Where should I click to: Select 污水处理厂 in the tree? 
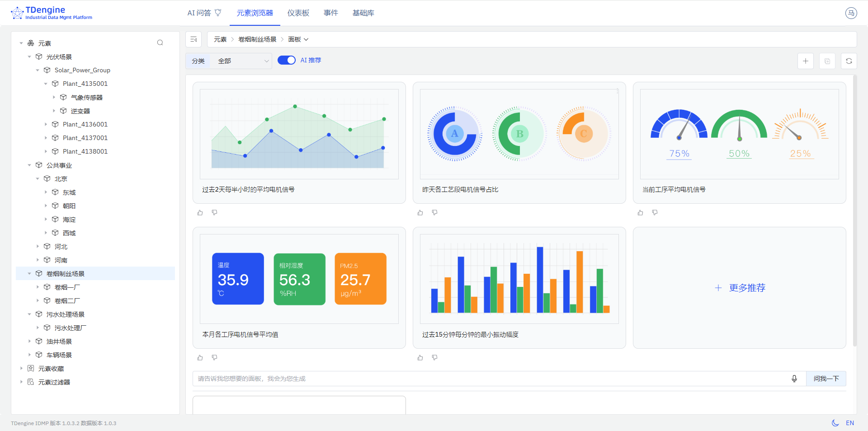71,328
